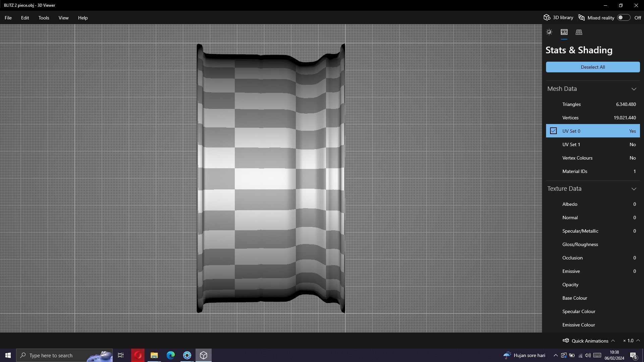
Task: Select the Specular Colour row
Action: 593,311
